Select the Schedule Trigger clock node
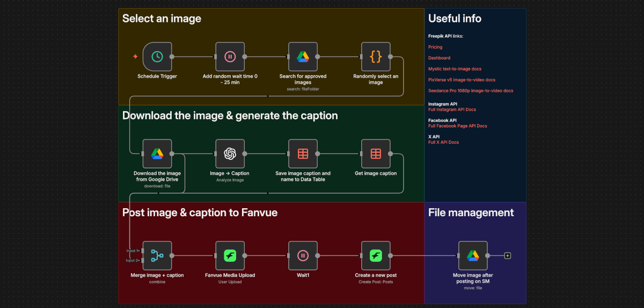This screenshot has height=308, width=644. click(x=157, y=56)
